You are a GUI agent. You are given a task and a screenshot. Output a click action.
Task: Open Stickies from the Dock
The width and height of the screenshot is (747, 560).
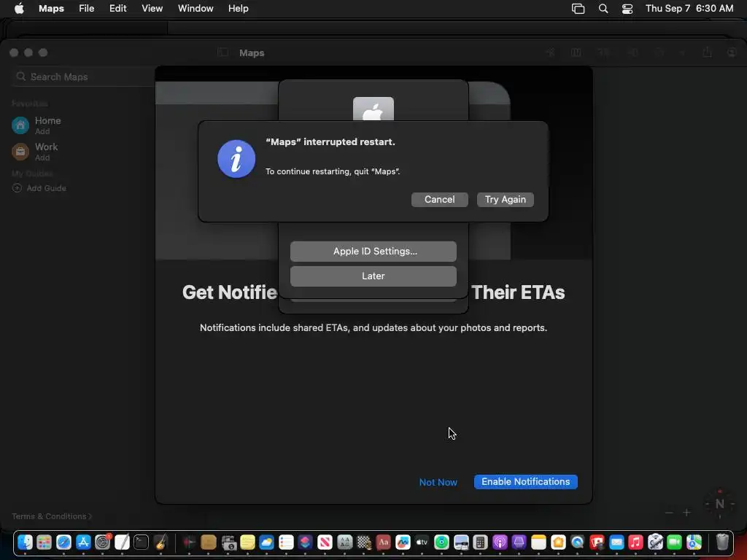247,542
